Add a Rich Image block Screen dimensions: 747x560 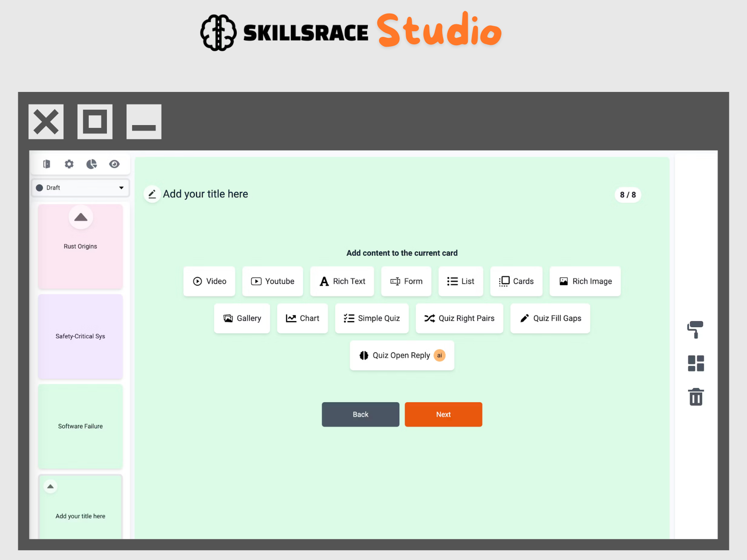(585, 281)
